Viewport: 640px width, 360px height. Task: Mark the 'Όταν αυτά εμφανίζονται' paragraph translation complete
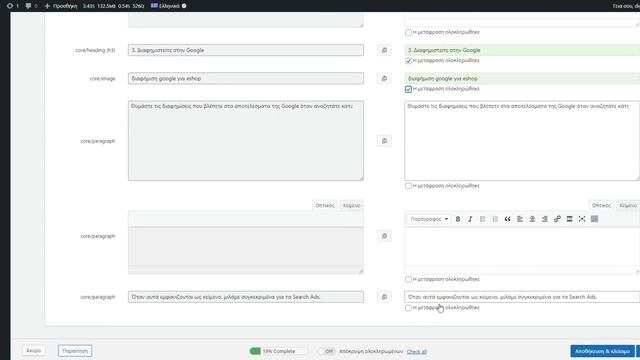click(408, 308)
